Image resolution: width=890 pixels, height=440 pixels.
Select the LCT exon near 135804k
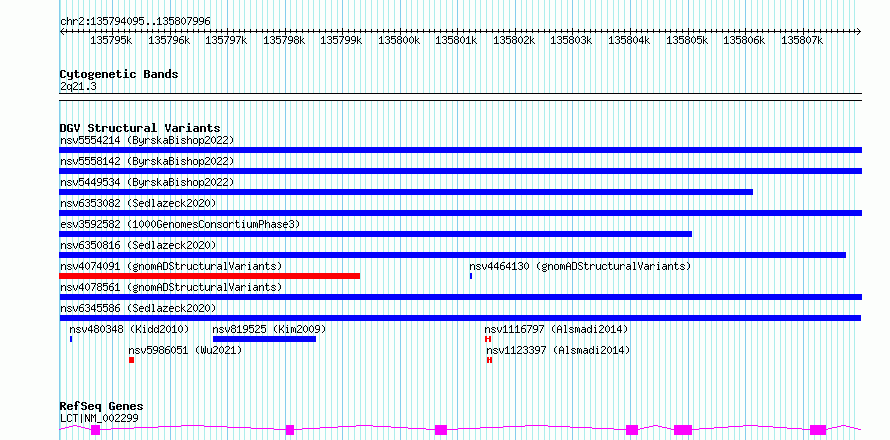(x=632, y=429)
